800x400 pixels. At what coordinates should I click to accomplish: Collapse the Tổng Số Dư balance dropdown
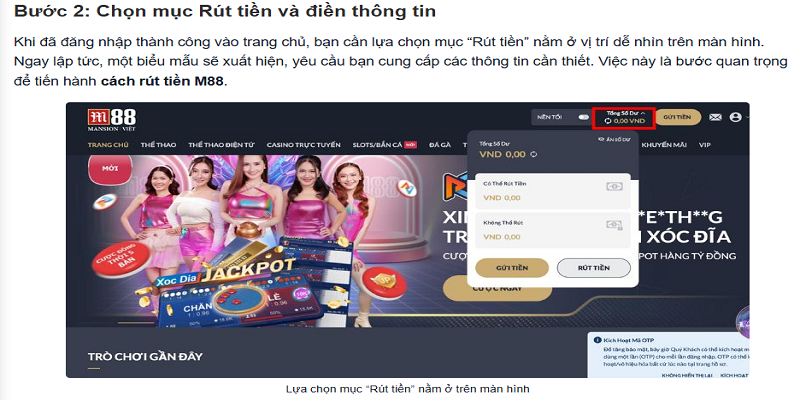click(643, 112)
